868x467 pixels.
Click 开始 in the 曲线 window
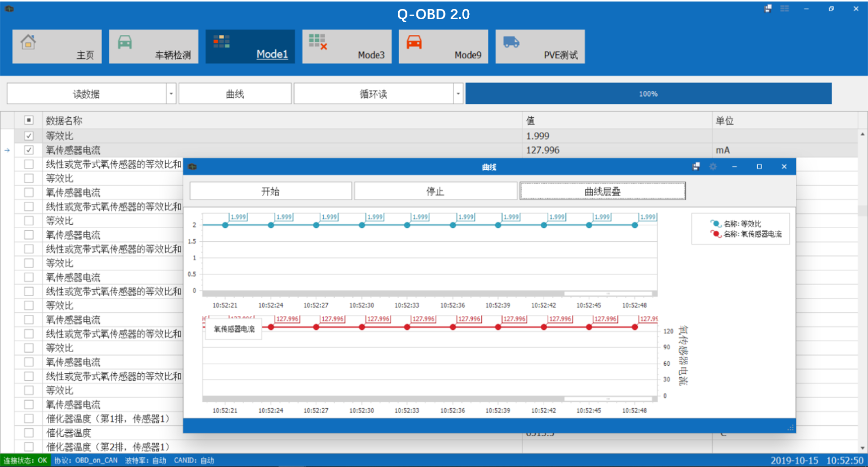click(x=270, y=191)
